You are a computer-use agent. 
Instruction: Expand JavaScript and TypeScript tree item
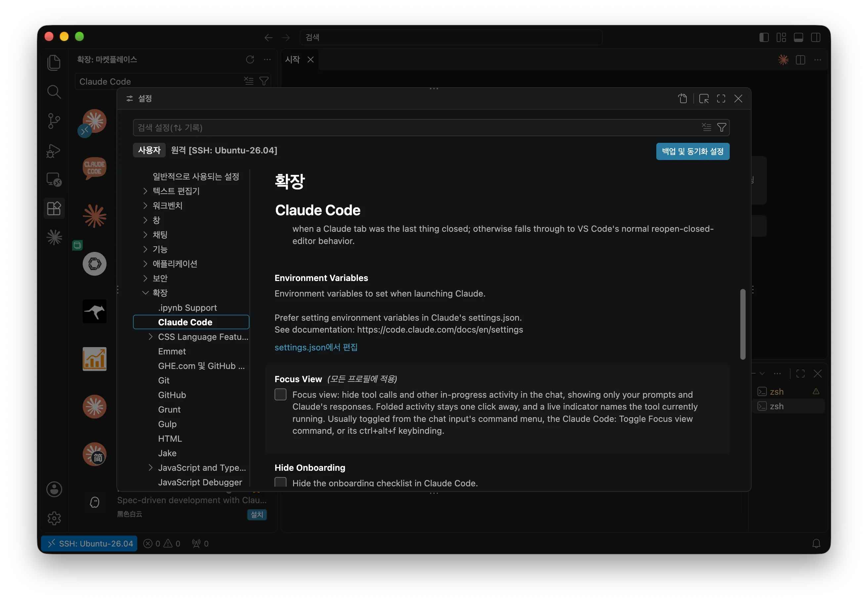click(x=151, y=468)
